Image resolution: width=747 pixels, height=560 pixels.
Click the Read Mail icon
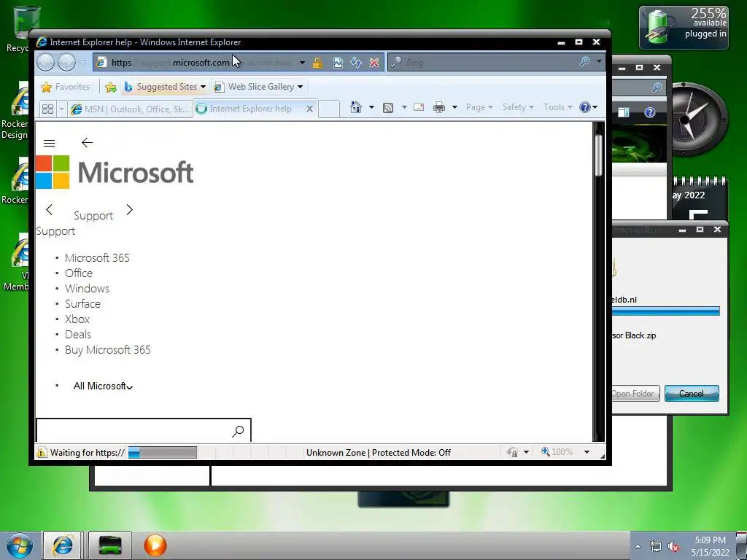(x=419, y=107)
